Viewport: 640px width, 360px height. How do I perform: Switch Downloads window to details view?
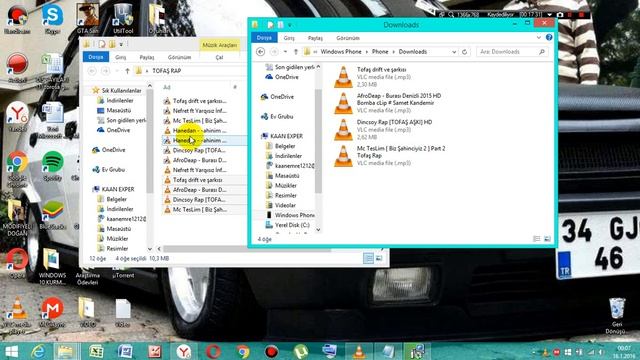537,239
